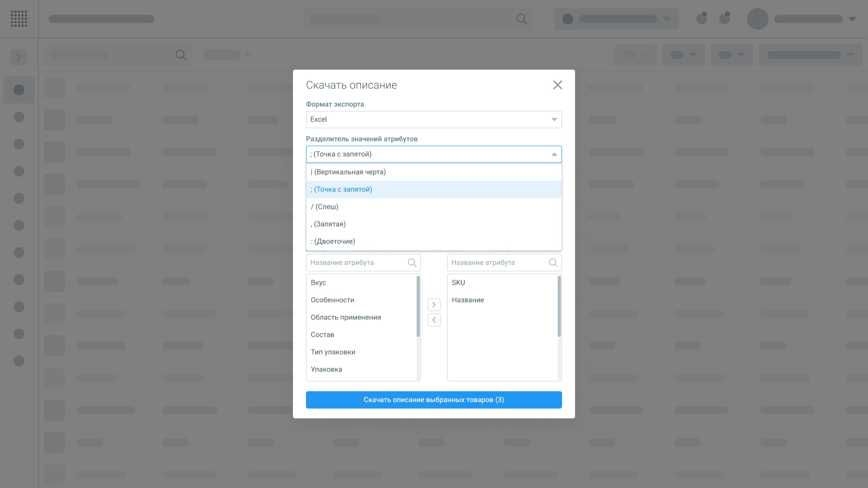Screen dimensions: 868x488
Task: Select SKU in the selected attributes list
Action: coord(458,283)
